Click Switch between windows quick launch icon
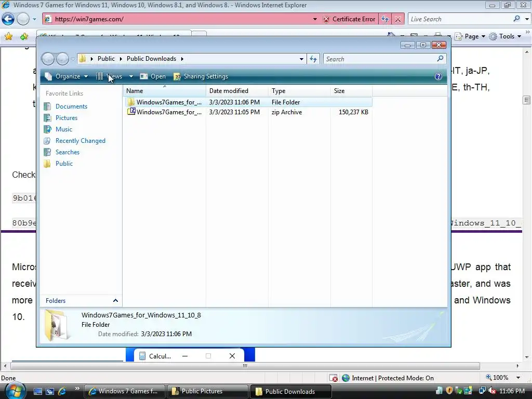The image size is (532, 399). (50, 391)
